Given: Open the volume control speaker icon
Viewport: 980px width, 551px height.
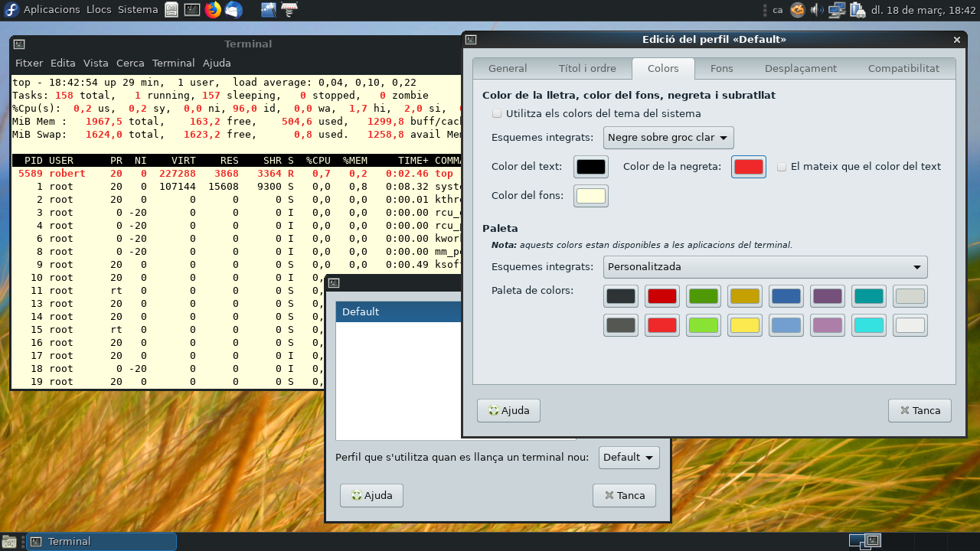Looking at the screenshot, I should (817, 10).
